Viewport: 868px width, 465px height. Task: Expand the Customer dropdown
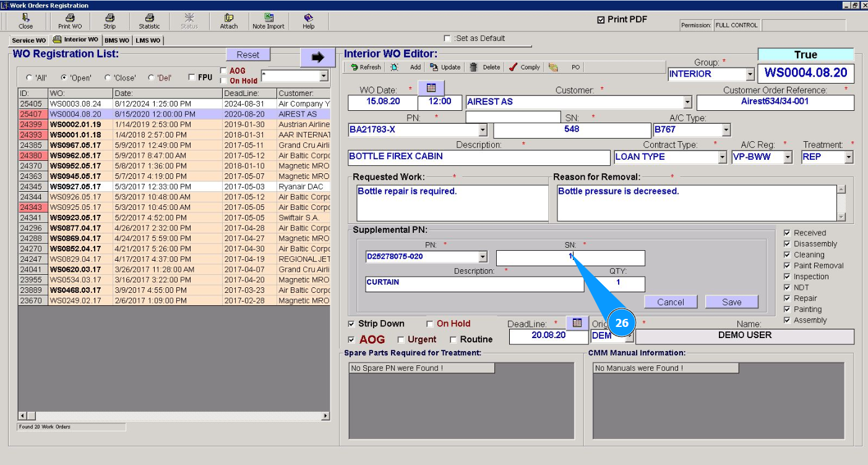point(687,102)
